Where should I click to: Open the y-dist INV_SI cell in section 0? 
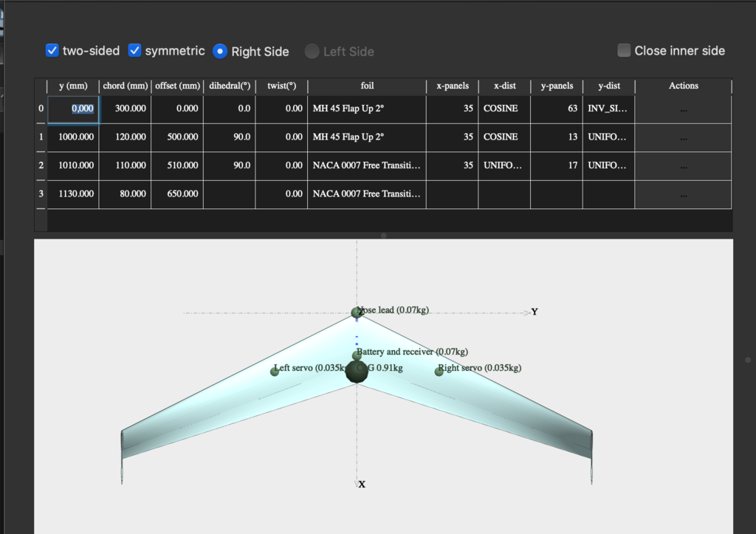tap(608, 109)
